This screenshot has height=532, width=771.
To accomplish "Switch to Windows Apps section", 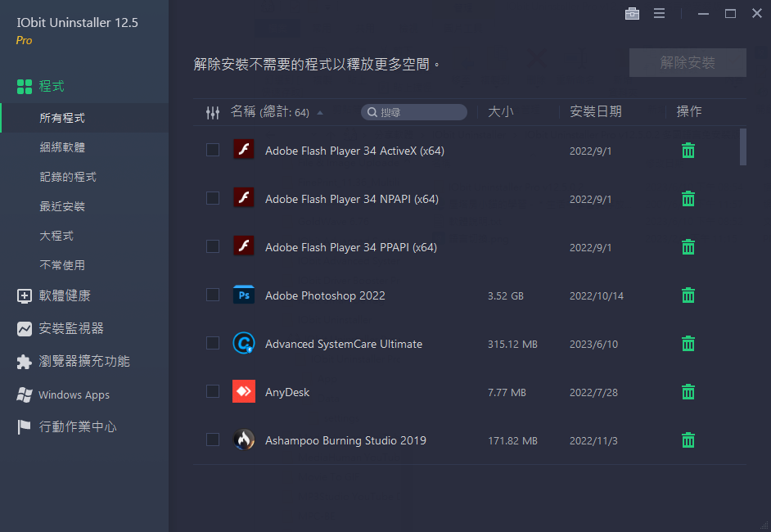I will click(x=74, y=394).
